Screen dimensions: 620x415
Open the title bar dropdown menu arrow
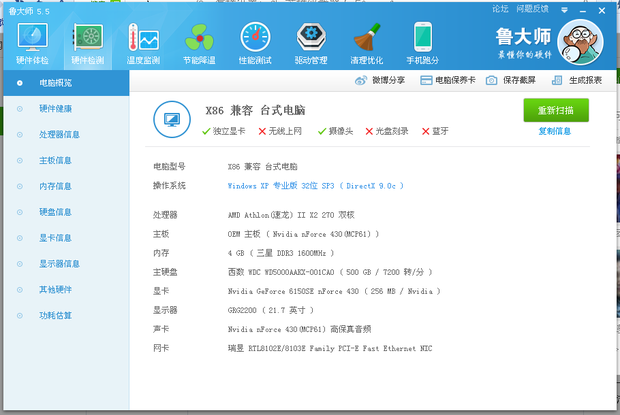[564, 10]
